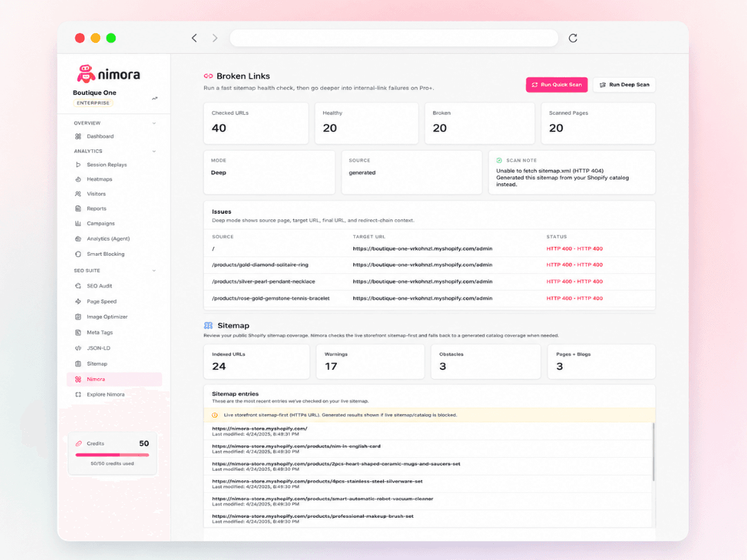Click the Smart Blocking shield icon

[x=78, y=254]
